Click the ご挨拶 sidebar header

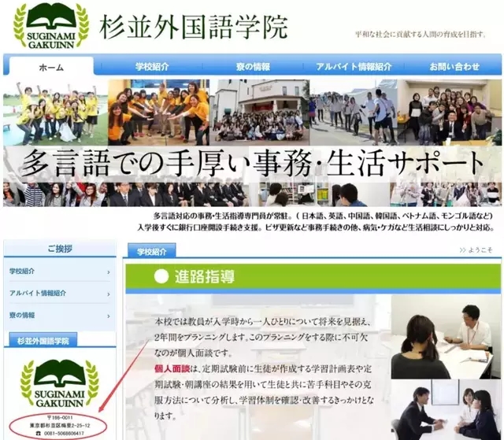pos(60,248)
